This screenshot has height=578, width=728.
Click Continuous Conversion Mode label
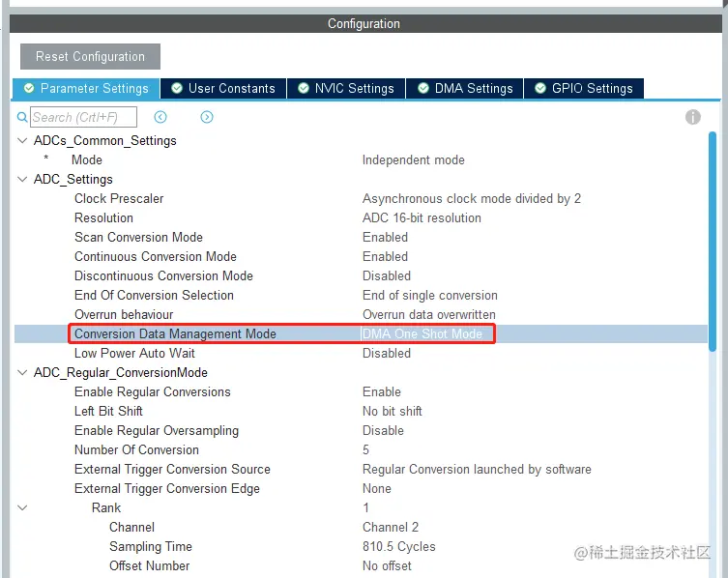coord(155,256)
